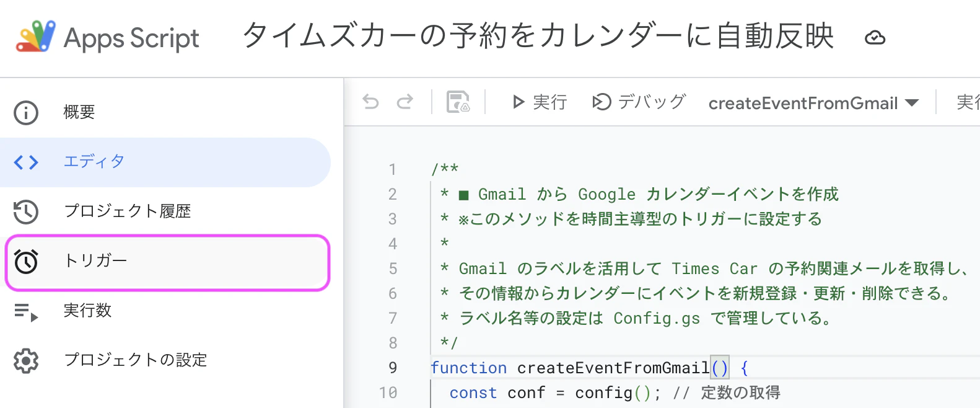Open the トリガー page

click(167, 262)
